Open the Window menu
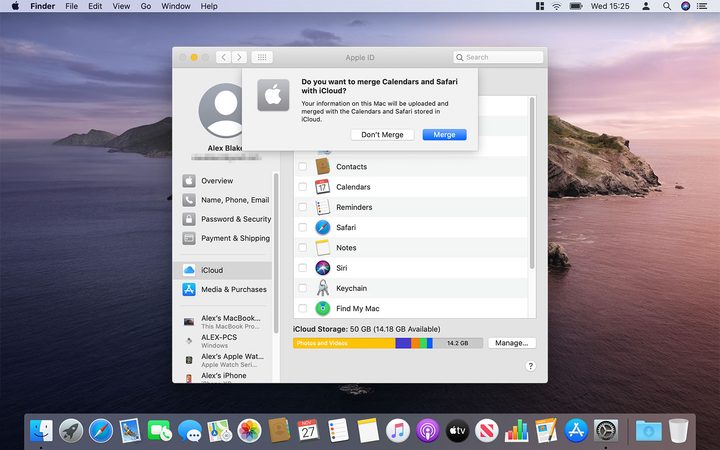The image size is (720, 450). [x=176, y=6]
